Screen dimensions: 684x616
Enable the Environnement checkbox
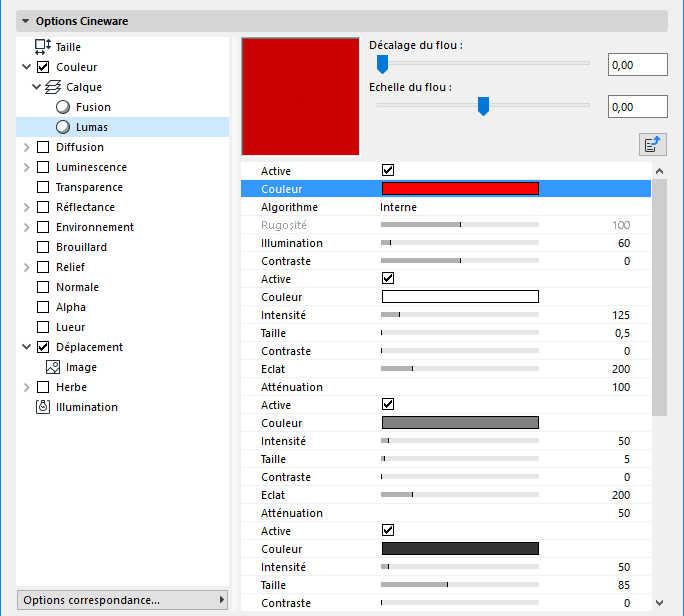tap(43, 227)
